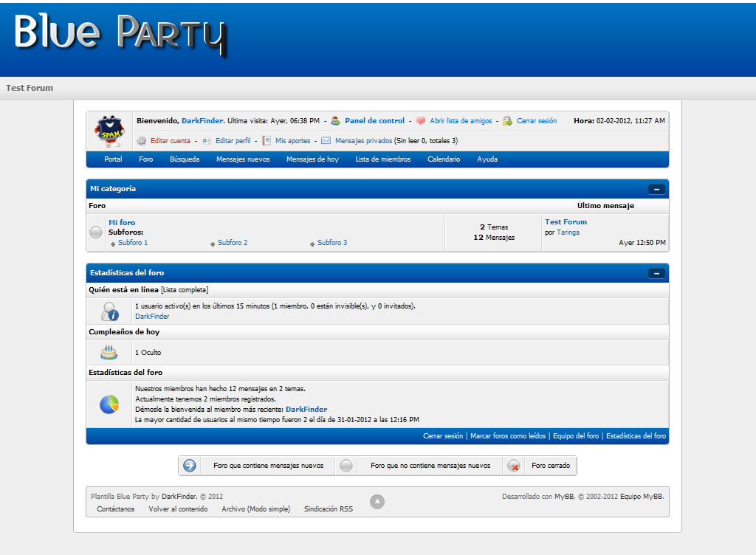Click the gear icon next to Editar cuenta

tap(141, 141)
